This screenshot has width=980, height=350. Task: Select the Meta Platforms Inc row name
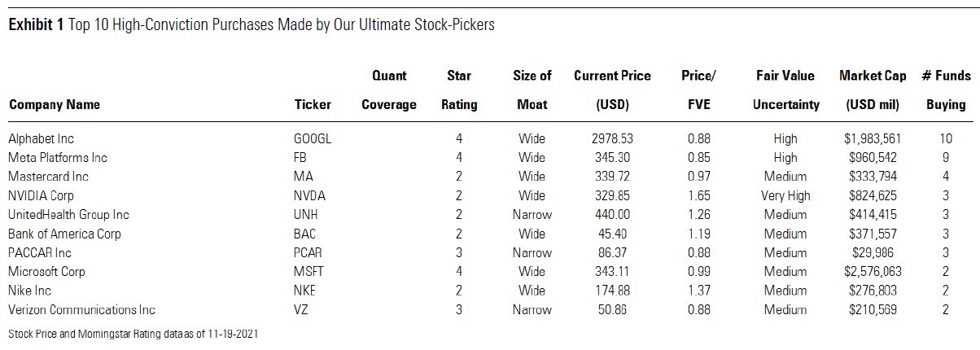click(x=57, y=157)
